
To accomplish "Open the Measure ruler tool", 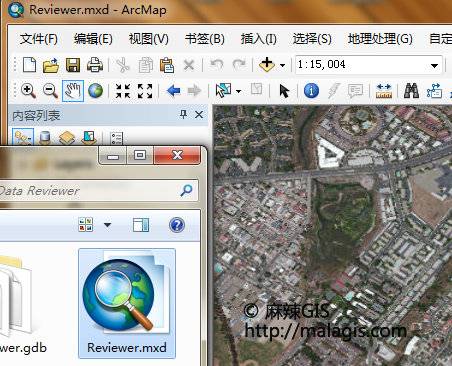I will coord(384,91).
